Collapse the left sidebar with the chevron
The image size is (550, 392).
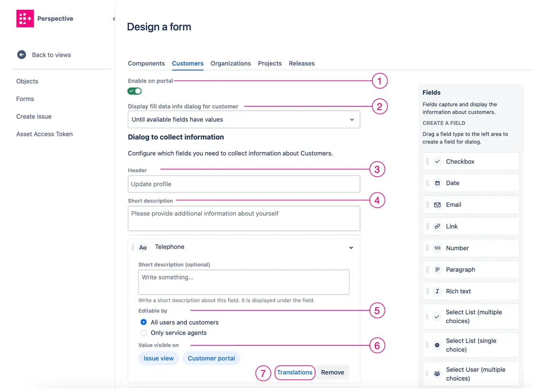click(x=114, y=19)
